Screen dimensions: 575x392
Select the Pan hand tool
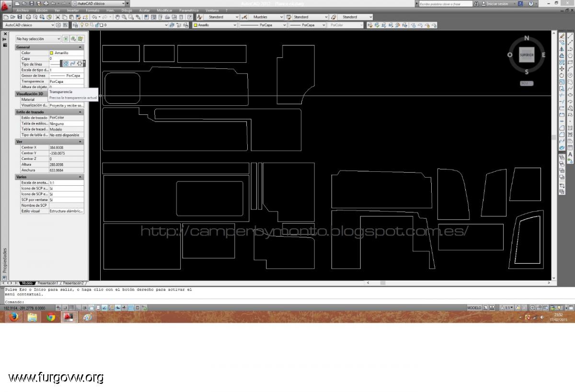[117, 17]
